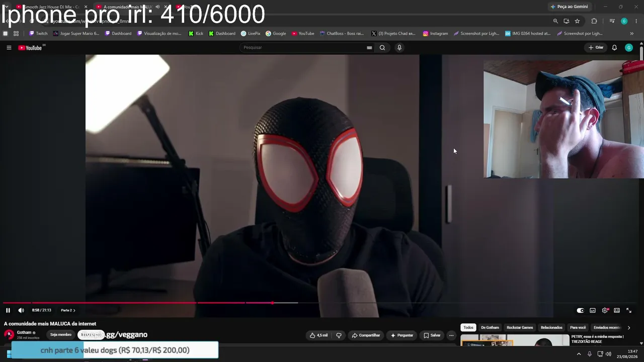Toggle the autoplay switch in the player
The width and height of the screenshot is (644, 362).
[x=580, y=310]
